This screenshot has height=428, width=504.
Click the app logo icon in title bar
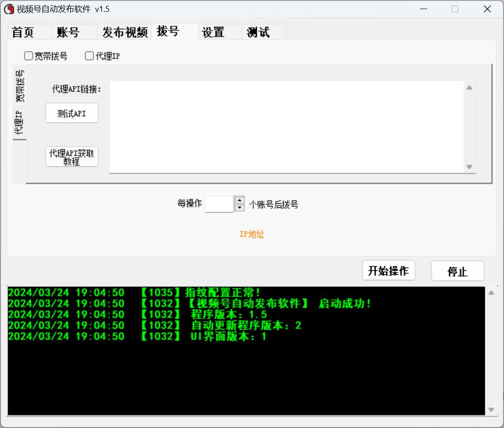[x=9, y=9]
